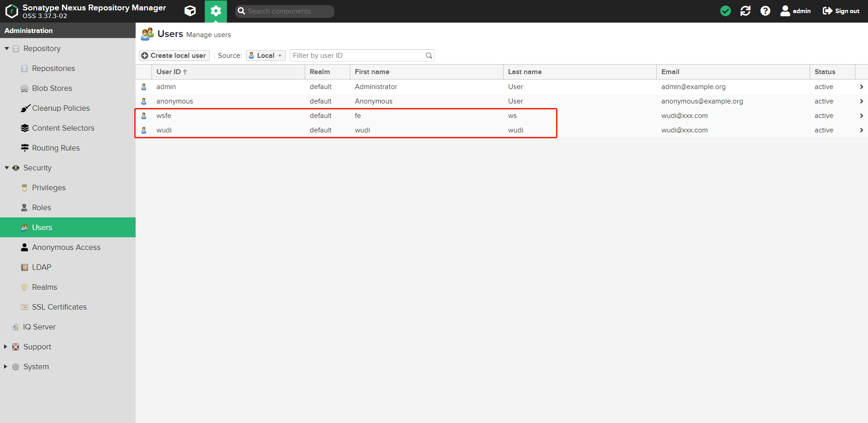This screenshot has width=868, height=423.
Task: Click Sign out
Action: (x=841, y=11)
